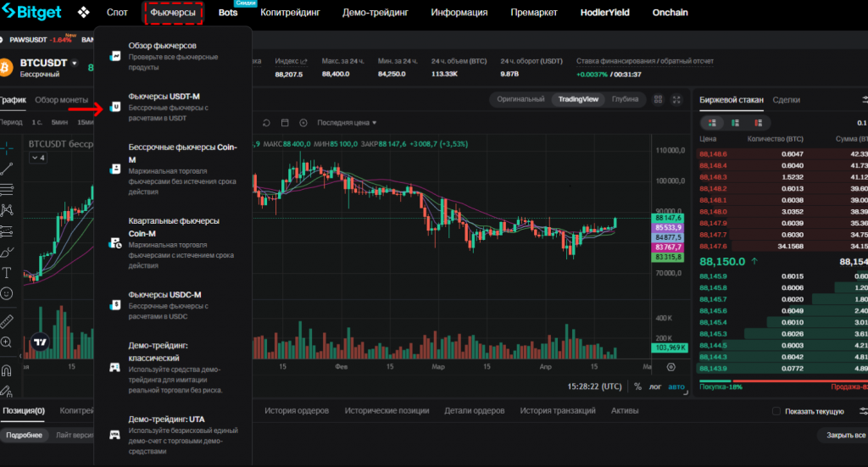Image resolution: width=868 pixels, height=467 pixels.
Task: Open the Позиция(0) tab
Action: (23, 410)
